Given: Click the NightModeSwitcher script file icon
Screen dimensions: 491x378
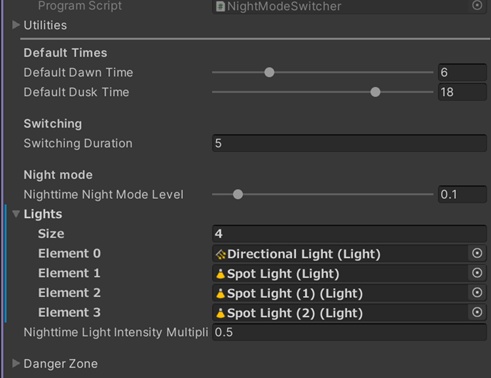Looking at the screenshot, I should coord(220,6).
